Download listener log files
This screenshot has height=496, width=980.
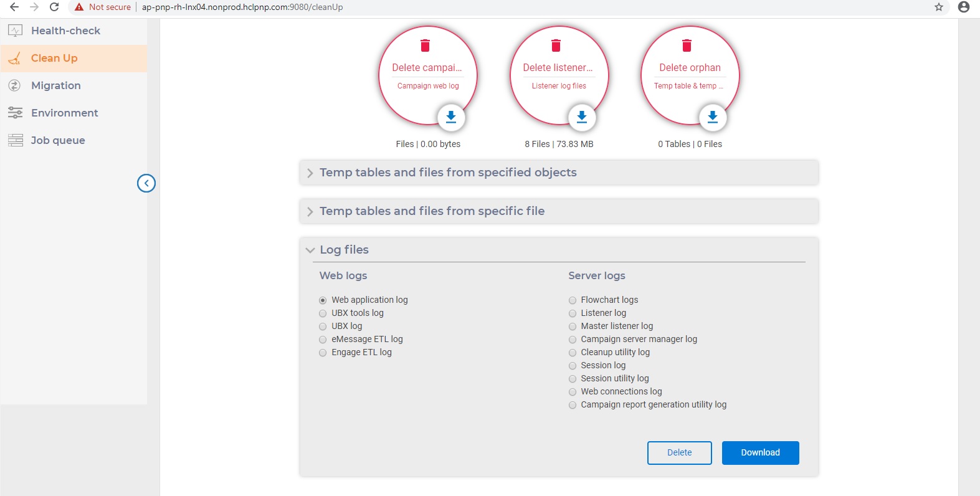582,117
